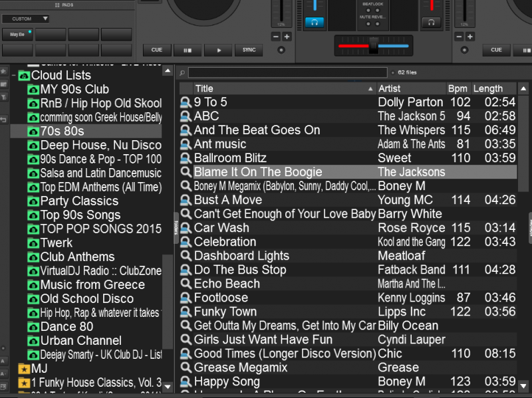Click the filter icon in the browser side strip
Viewport: 532px width, 398px height.
[x=3, y=97]
